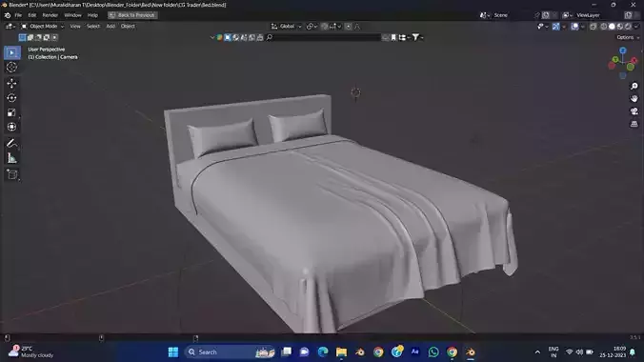Open the Render menu

point(50,15)
